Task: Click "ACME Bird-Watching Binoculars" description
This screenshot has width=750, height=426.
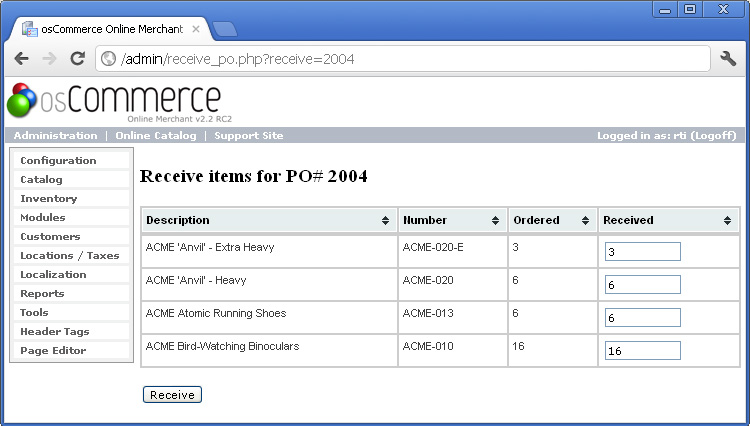Action: pyautogui.click(x=222, y=346)
